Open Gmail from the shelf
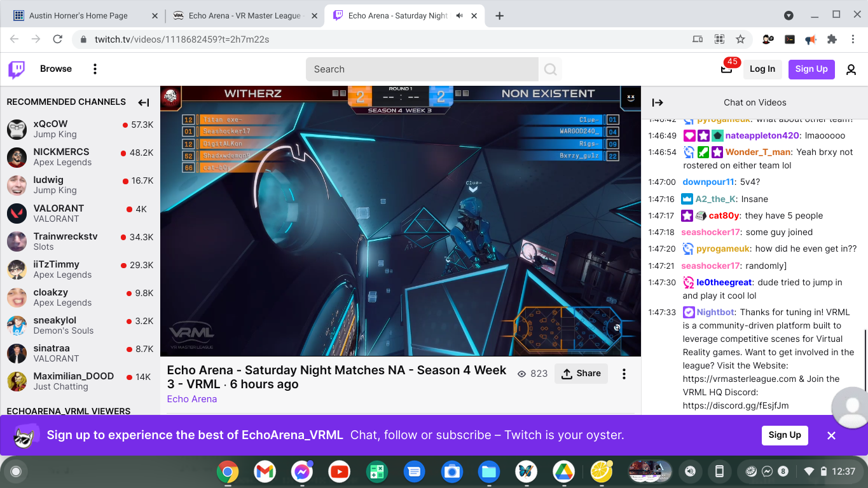The width and height of the screenshot is (868, 488). [265, 471]
